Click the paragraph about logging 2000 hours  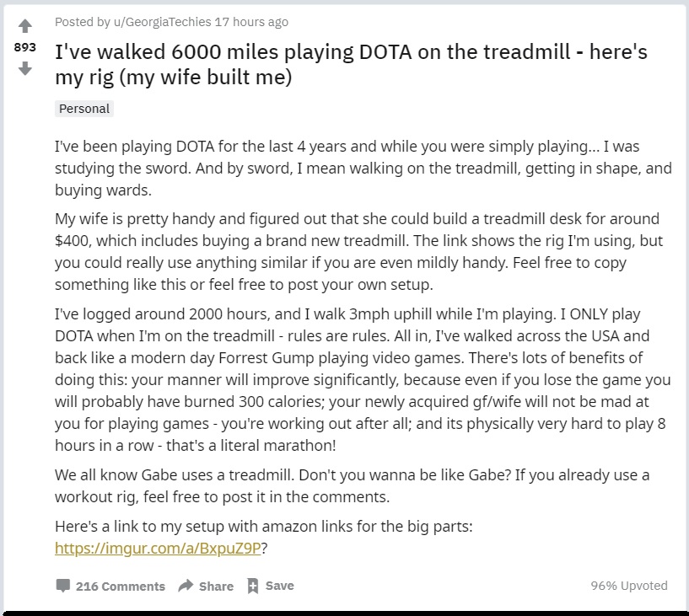pyautogui.click(x=363, y=379)
